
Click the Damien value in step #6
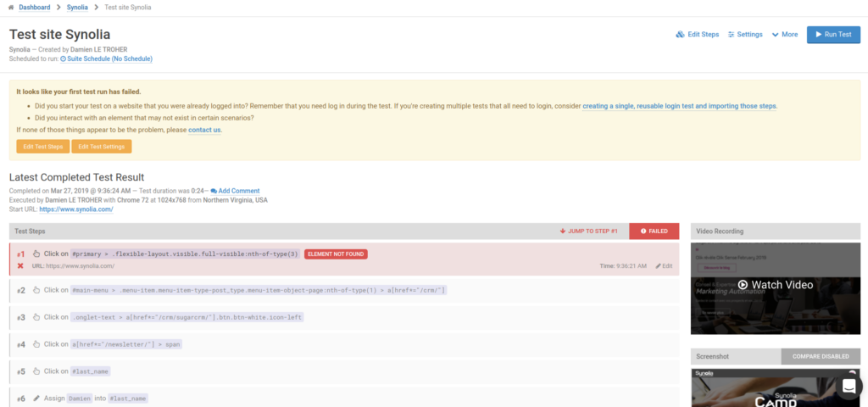[79, 399]
